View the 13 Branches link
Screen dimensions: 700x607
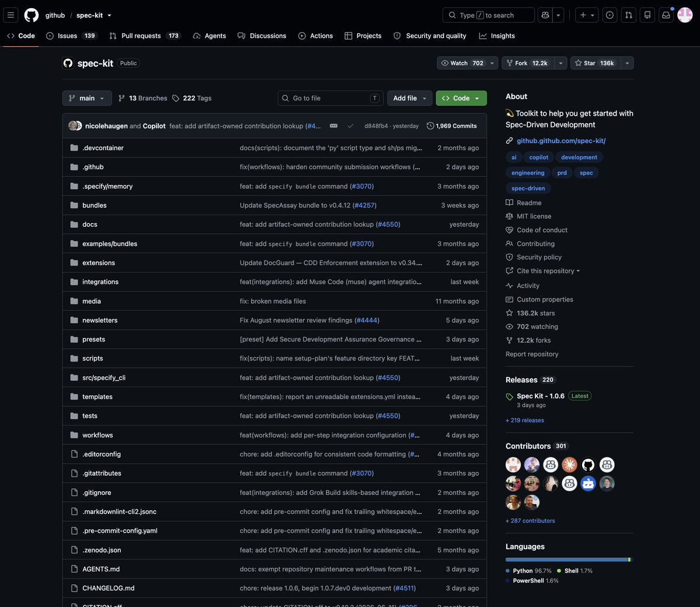143,98
